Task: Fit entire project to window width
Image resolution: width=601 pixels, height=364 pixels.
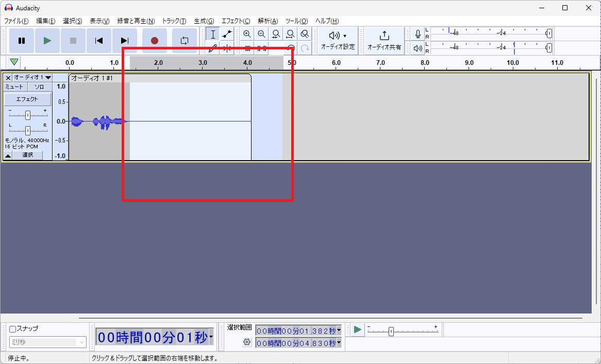Action: point(290,34)
